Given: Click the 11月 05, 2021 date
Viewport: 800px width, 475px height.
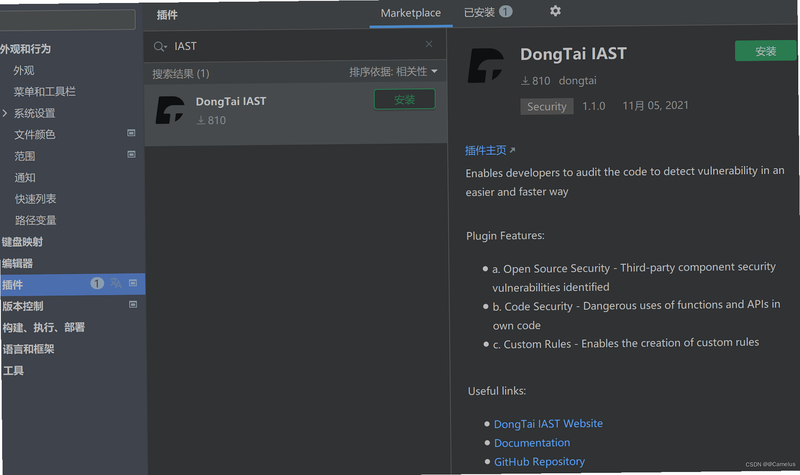Looking at the screenshot, I should click(655, 106).
